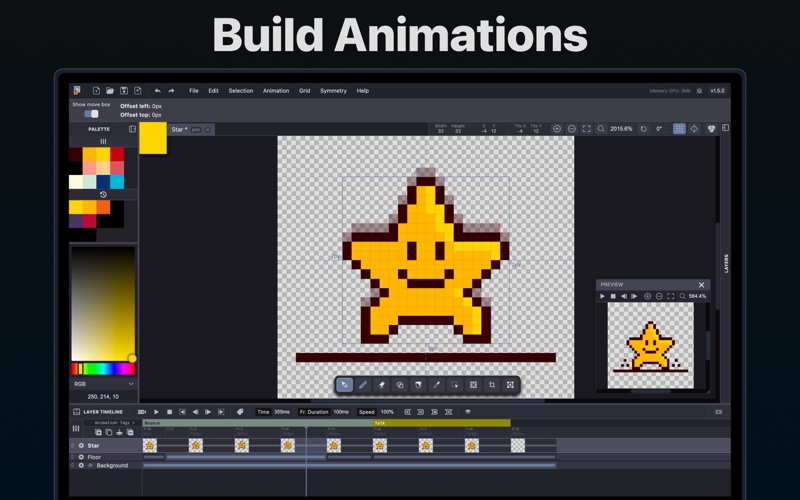800x500 pixels.
Task: Click the 2015.6% canvas zoom value
Action: (621, 129)
